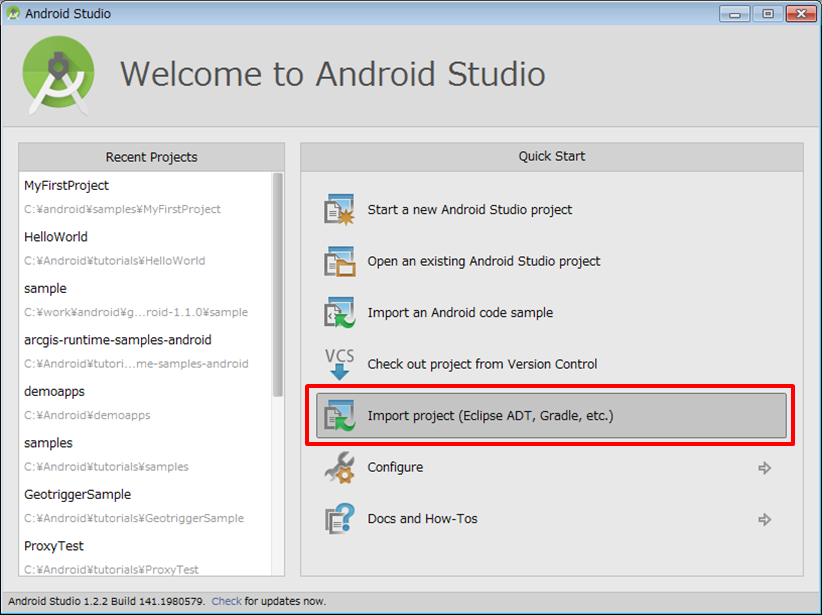Open recent project HelloWorld

pos(56,237)
